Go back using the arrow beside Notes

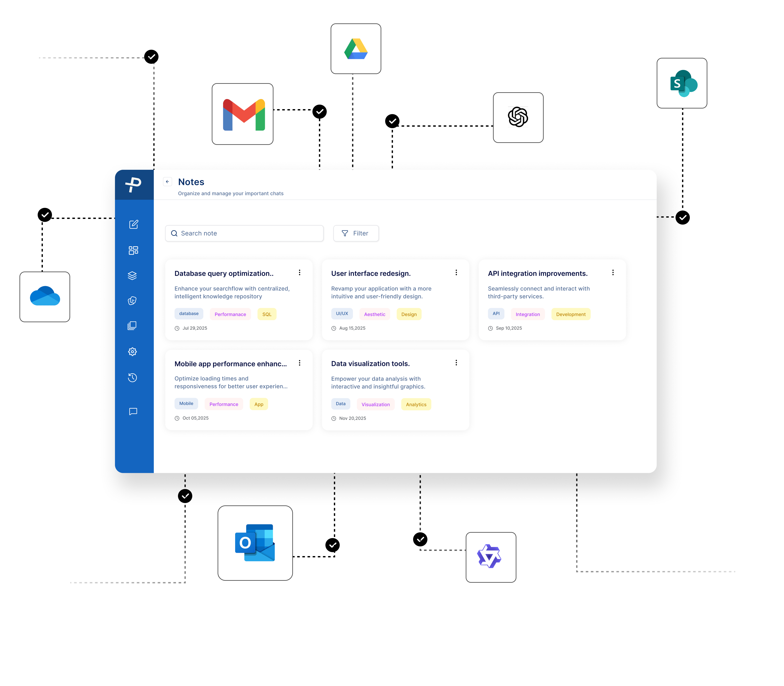[x=167, y=181]
